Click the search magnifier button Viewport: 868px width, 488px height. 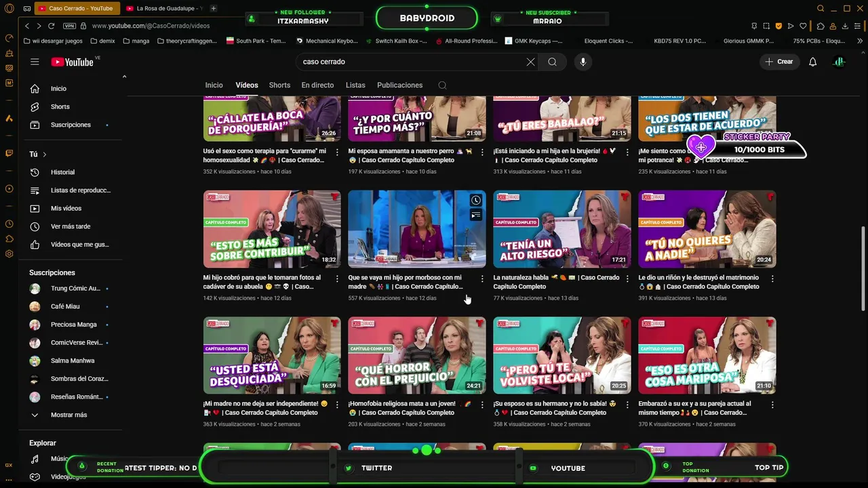click(x=552, y=62)
